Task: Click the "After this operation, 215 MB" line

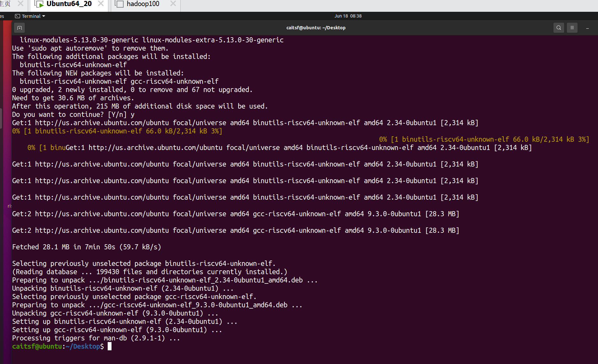Action: point(140,106)
